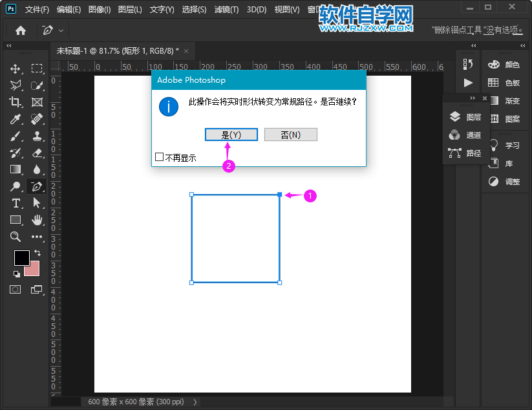Open the History panel icon

point(468,64)
